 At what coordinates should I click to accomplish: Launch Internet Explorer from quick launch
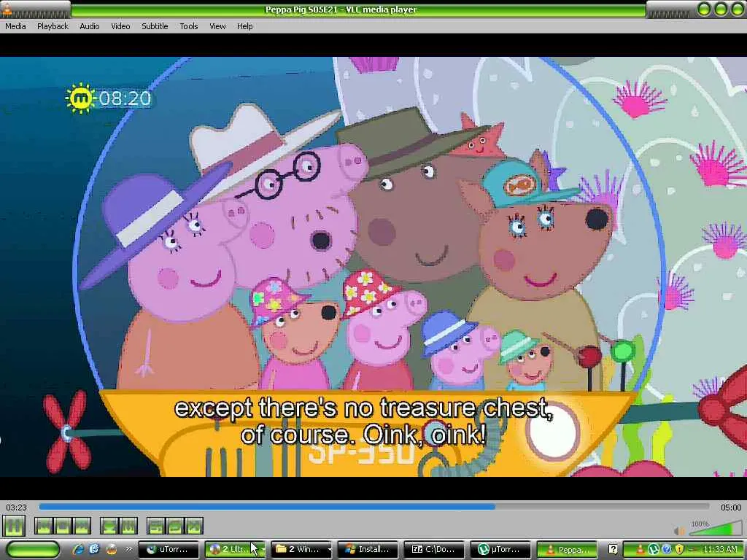pos(78,549)
